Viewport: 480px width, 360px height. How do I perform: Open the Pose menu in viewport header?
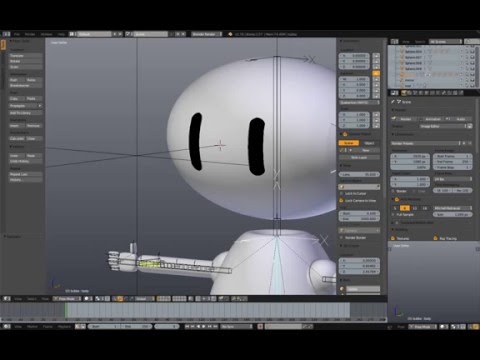(x=45, y=299)
